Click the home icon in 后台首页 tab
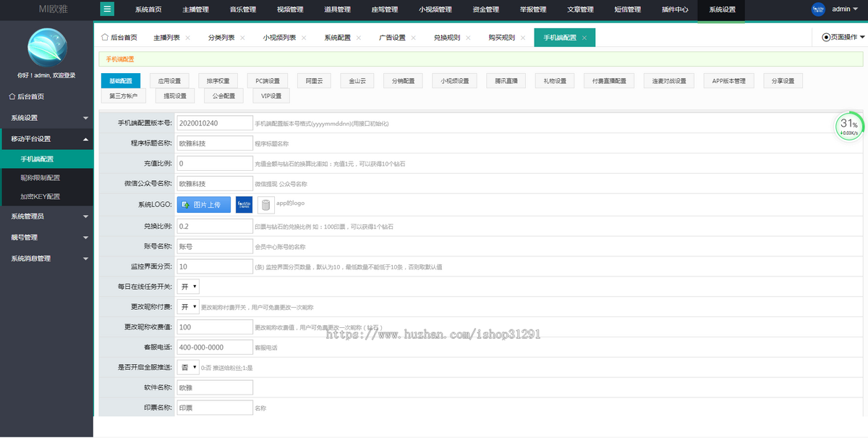The height and width of the screenshot is (438, 868). click(x=104, y=37)
